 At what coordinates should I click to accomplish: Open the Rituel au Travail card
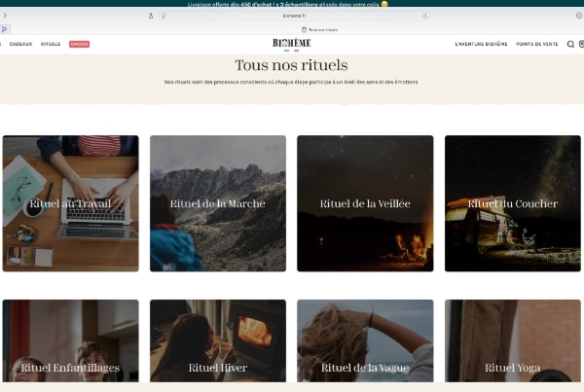70,203
